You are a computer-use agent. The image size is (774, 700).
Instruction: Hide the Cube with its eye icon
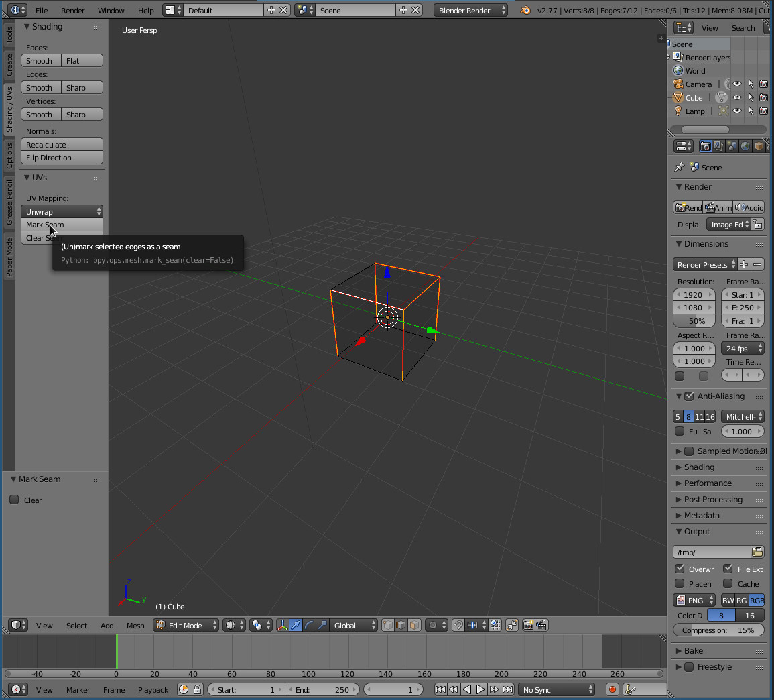coord(737,97)
